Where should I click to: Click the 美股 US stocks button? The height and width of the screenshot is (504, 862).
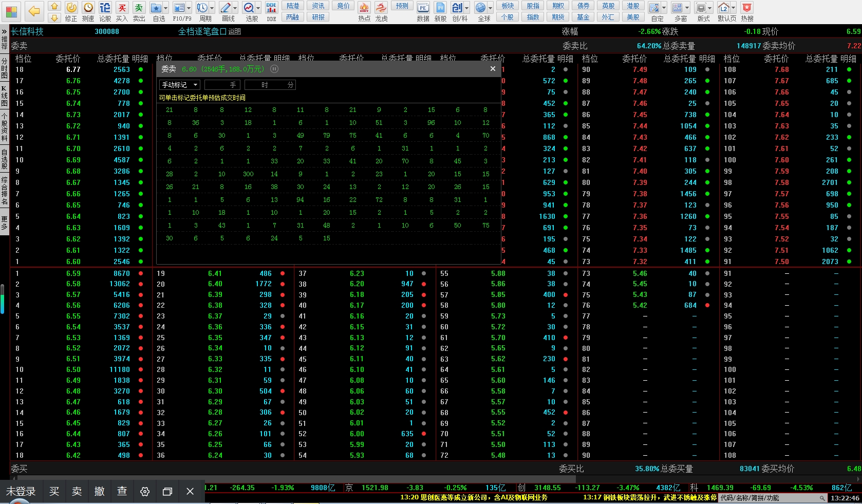point(633,17)
